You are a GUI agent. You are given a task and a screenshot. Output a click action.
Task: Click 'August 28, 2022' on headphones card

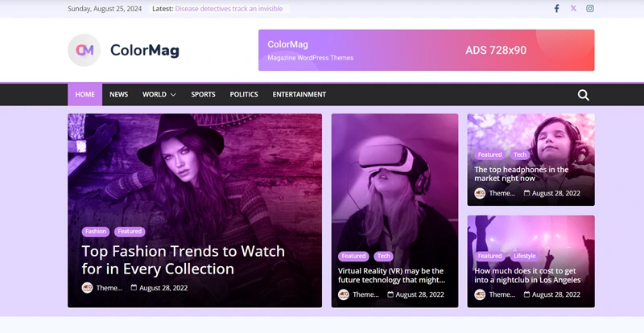pyautogui.click(x=556, y=193)
